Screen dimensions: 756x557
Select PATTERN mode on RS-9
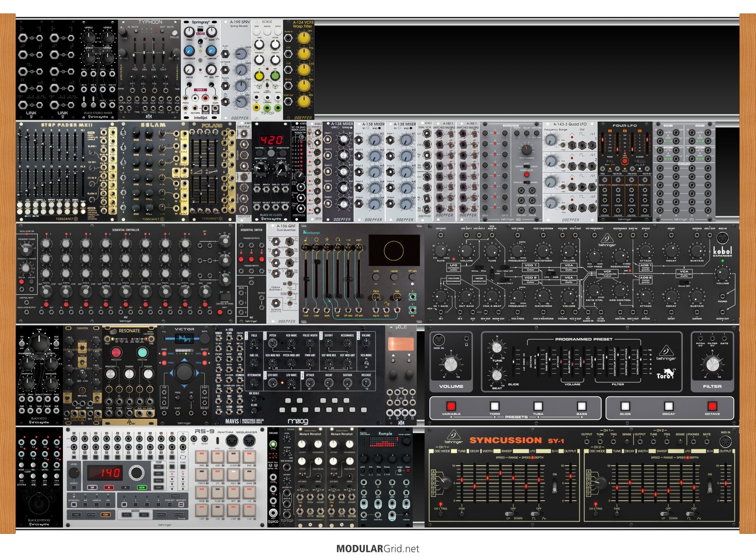pyautogui.click(x=91, y=515)
